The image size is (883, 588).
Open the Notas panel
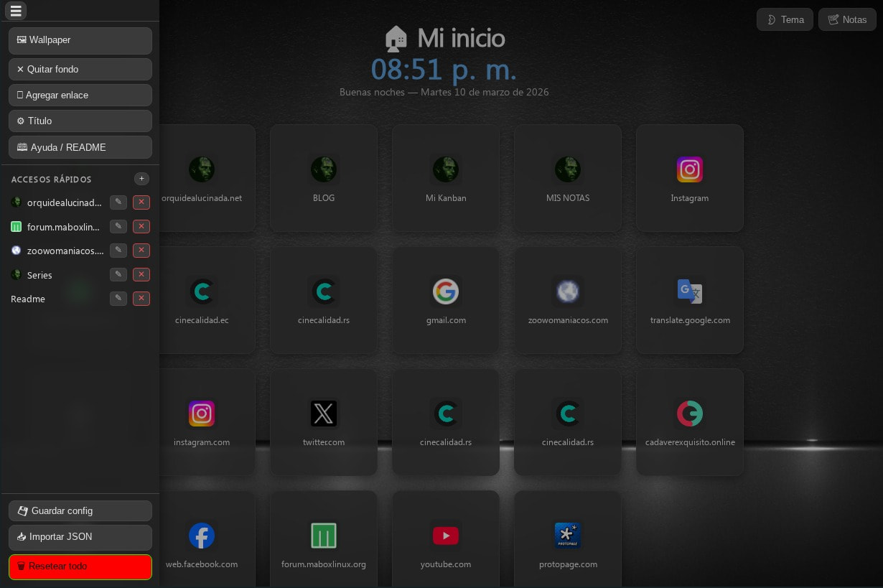(847, 19)
